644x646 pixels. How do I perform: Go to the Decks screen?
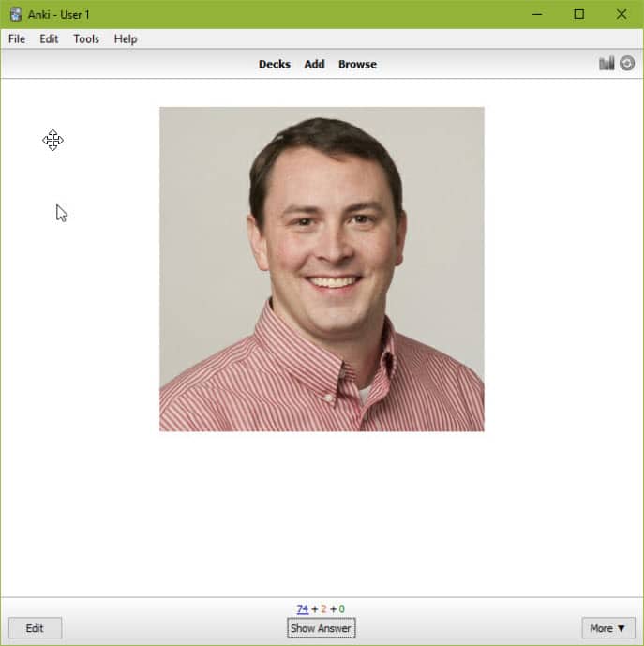click(x=275, y=65)
